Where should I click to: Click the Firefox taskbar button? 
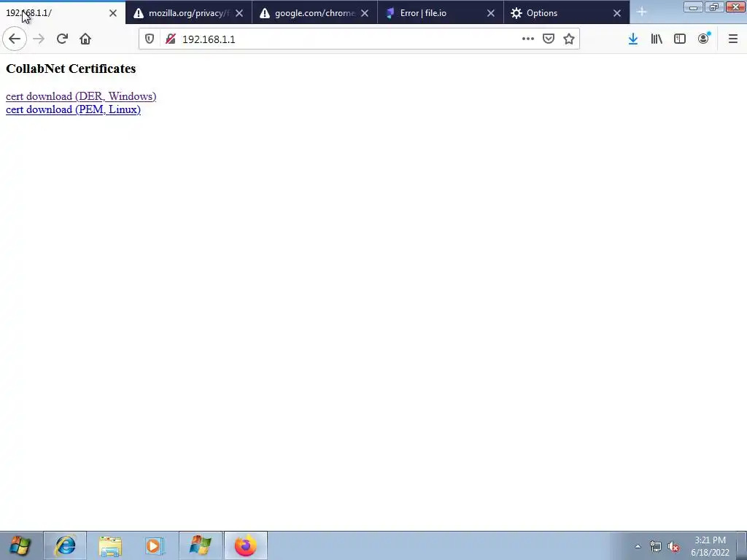[245, 545]
